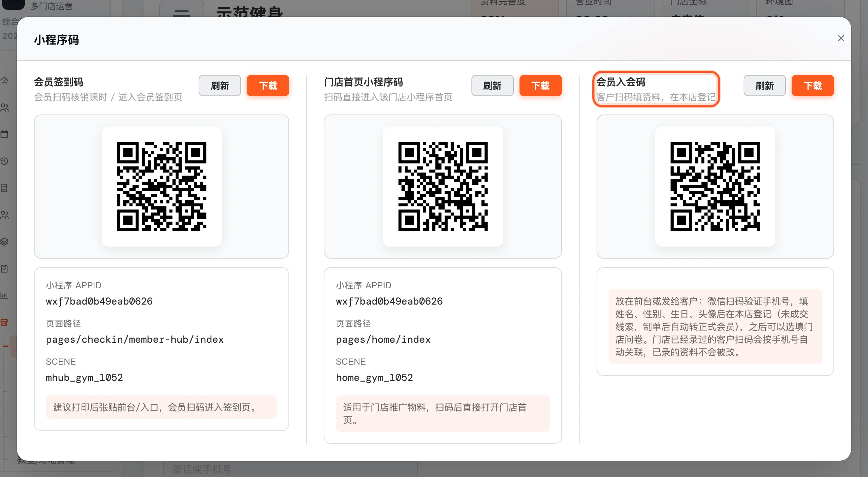Click the 会员签到码 QR code image
The width and height of the screenshot is (868, 477).
tap(162, 187)
